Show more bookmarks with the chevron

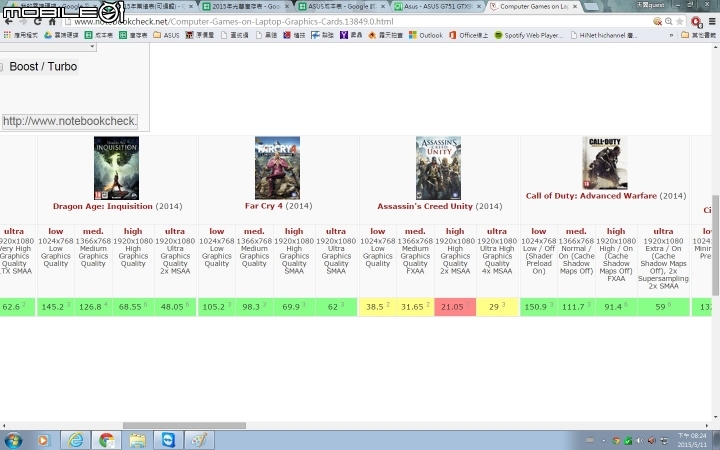tap(672, 35)
